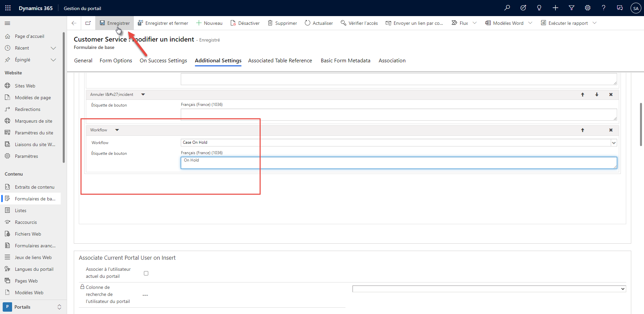The height and width of the screenshot is (314, 644).
Task: Open the Basic Form Metadata tab
Action: [x=345, y=61]
